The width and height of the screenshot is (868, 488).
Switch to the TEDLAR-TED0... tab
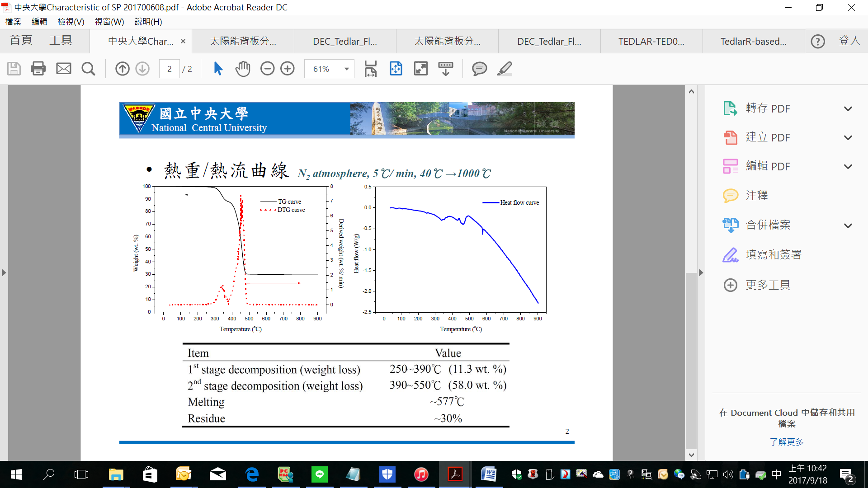click(651, 42)
